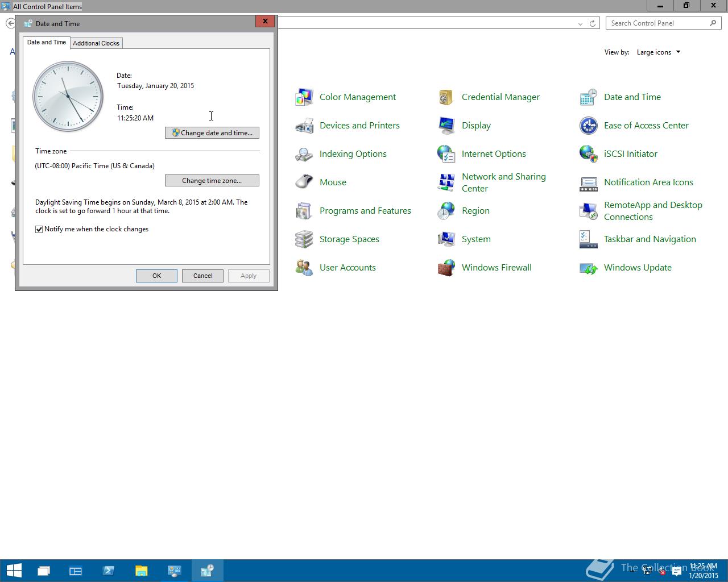Click the Change time zone button
Viewport: 728px width, 582px height.
click(212, 180)
